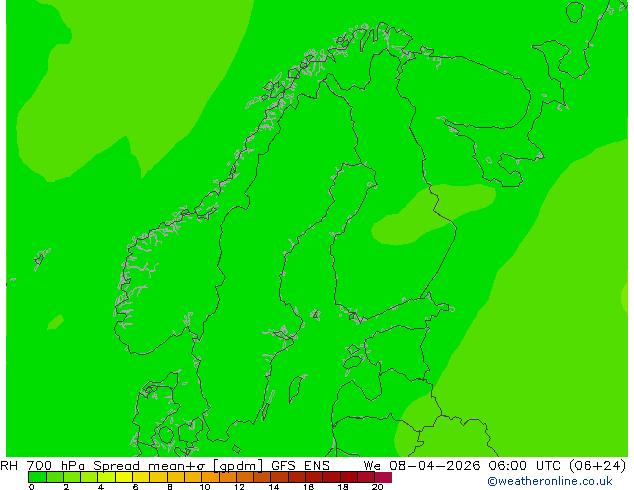
Task: Click the legend scale value "8"
Action: [x=170, y=487]
